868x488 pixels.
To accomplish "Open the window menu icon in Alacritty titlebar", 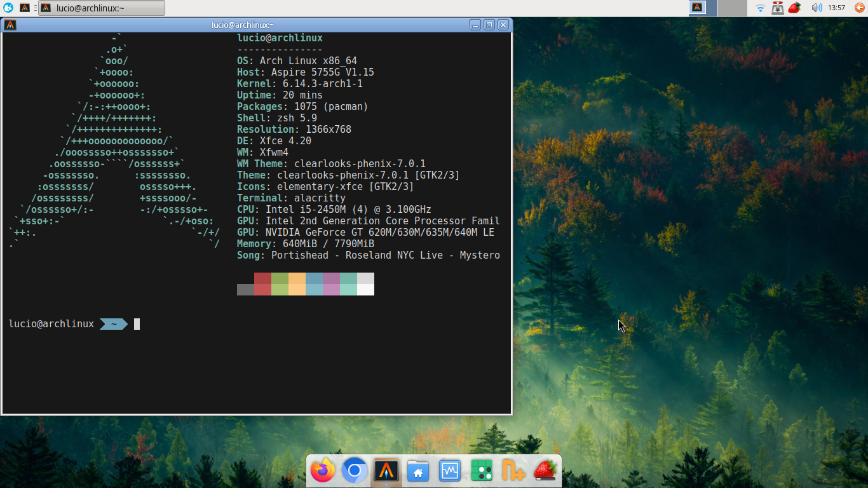I will tap(10, 25).
